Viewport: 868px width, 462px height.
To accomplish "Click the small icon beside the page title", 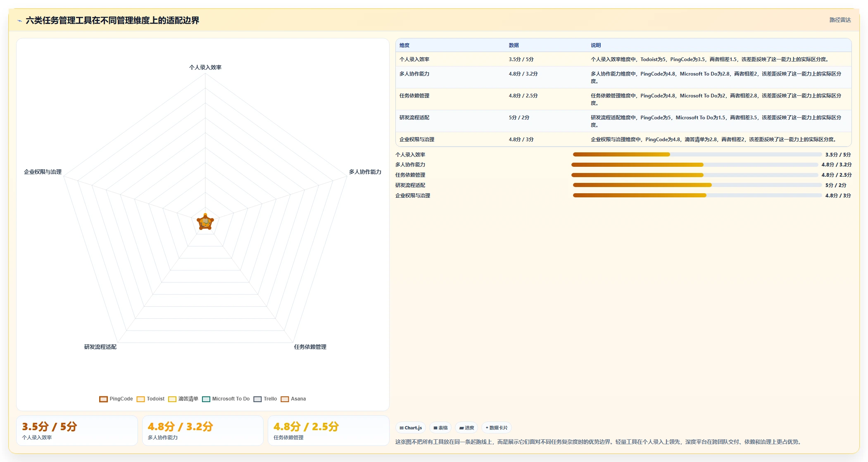I will pos(19,21).
